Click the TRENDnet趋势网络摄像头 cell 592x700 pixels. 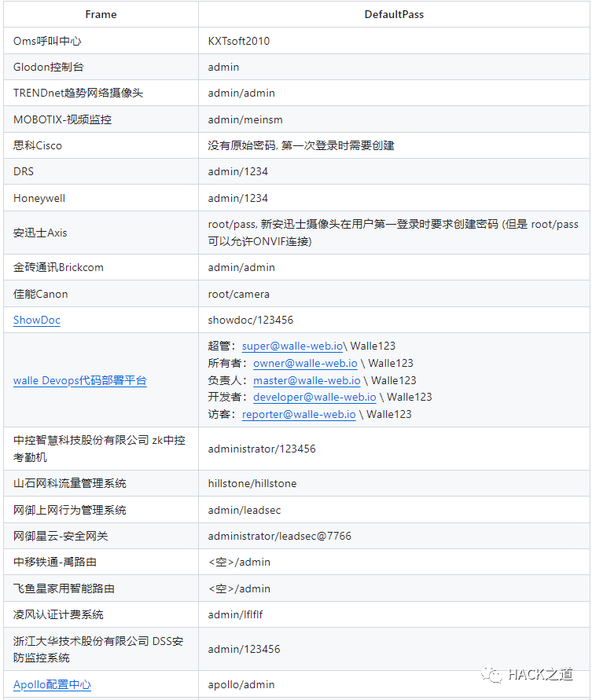pos(101,93)
